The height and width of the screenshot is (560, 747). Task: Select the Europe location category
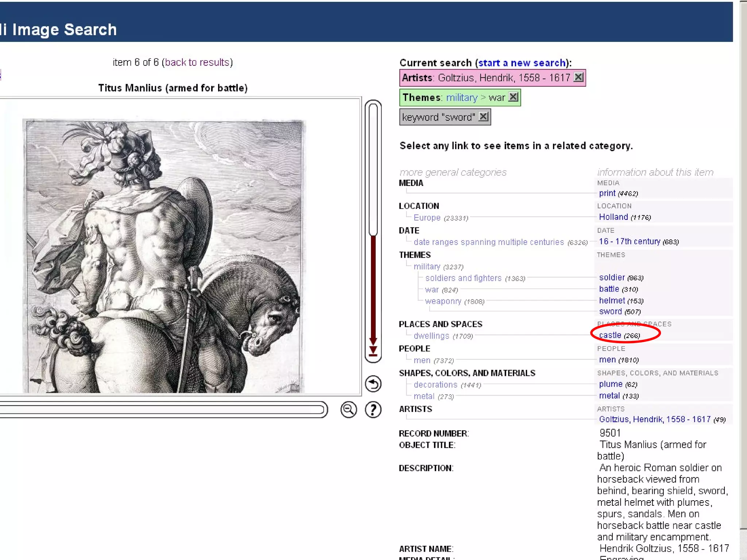(427, 218)
